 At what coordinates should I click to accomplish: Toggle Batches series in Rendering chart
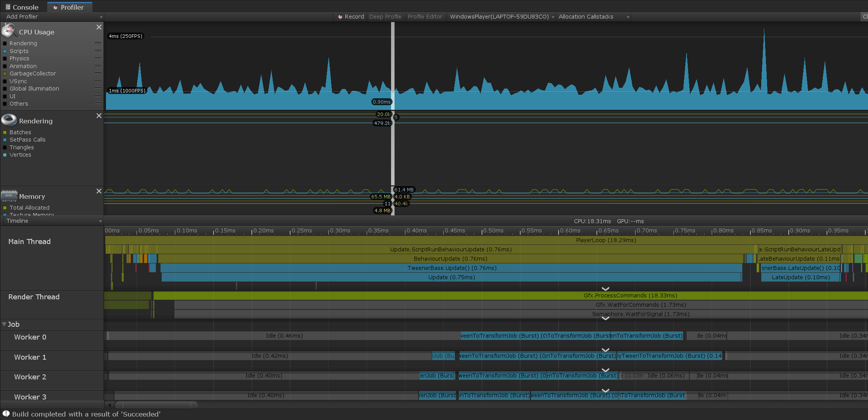(x=5, y=132)
